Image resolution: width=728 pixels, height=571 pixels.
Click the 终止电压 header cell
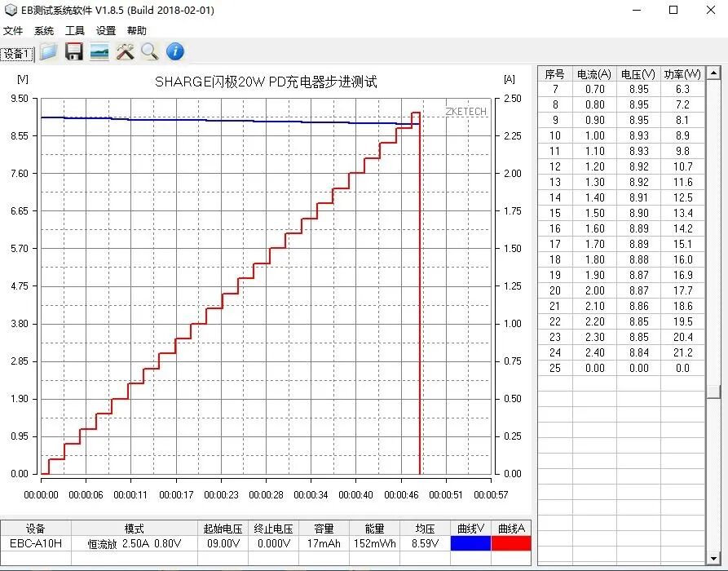click(x=273, y=529)
